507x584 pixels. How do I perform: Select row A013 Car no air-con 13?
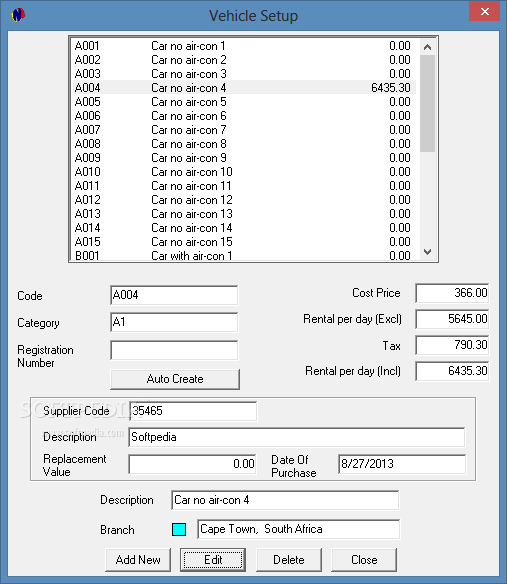pyautogui.click(x=244, y=214)
